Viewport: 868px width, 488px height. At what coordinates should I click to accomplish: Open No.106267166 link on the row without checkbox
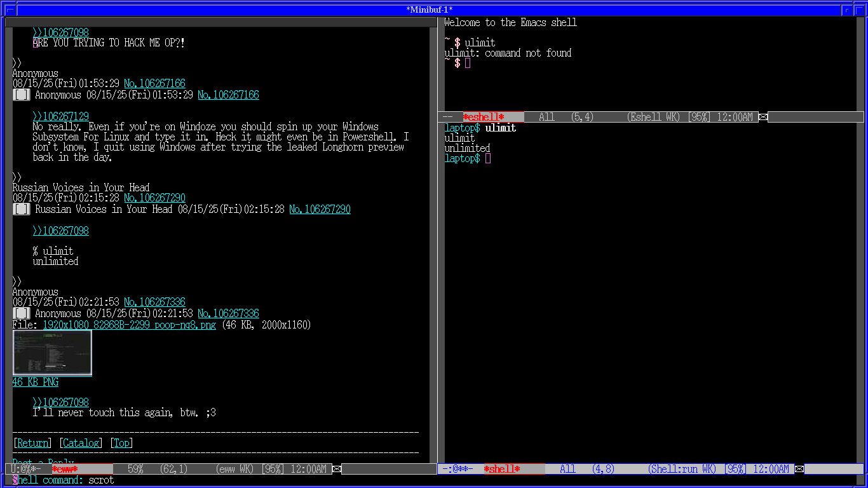(x=155, y=84)
